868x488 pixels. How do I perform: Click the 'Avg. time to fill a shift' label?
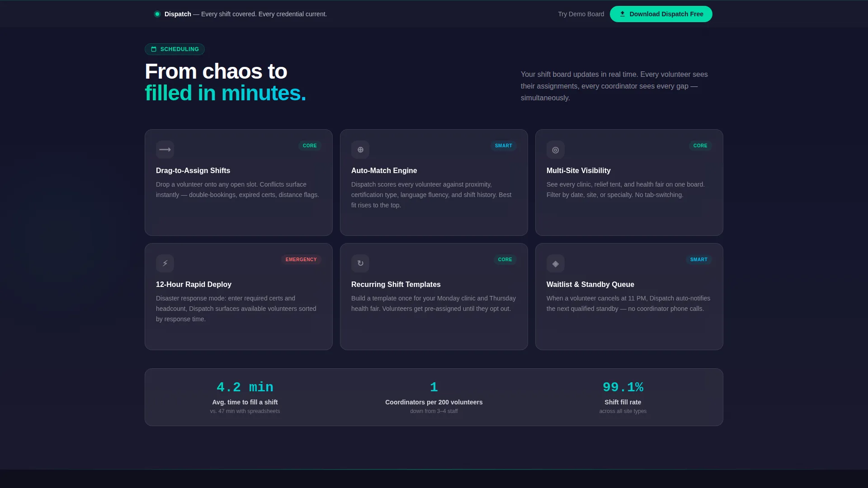click(x=245, y=402)
